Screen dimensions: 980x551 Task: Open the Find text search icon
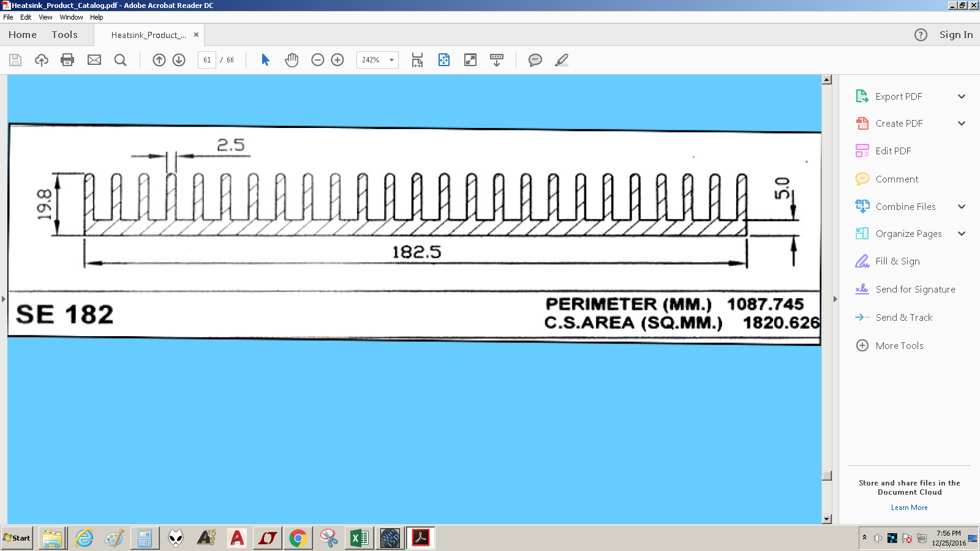[x=121, y=60]
